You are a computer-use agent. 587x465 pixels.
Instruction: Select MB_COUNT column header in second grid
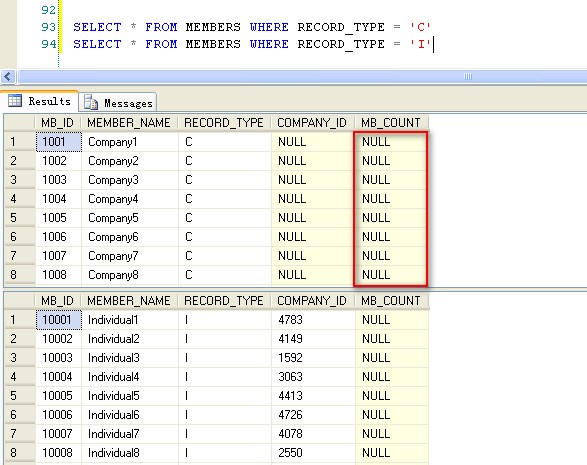[391, 301]
